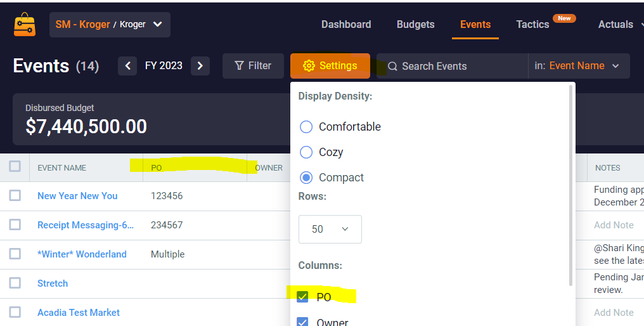This screenshot has height=326, width=644.
Task: Select the Events tab
Action: click(475, 25)
